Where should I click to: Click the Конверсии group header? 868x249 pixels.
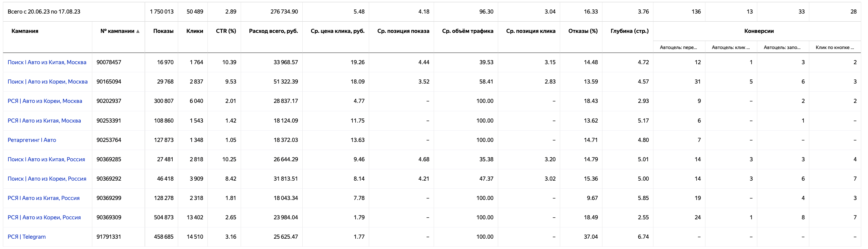759,31
